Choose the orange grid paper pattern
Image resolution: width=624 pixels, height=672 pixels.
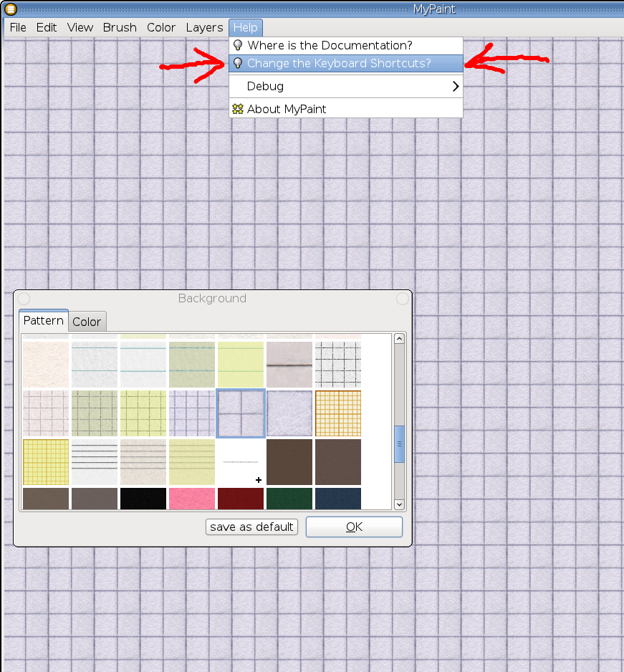pyautogui.click(x=338, y=413)
